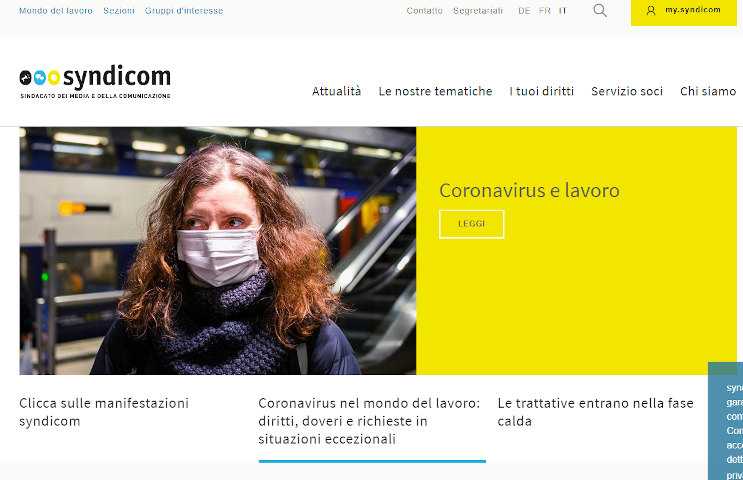Open the search magnifier icon

(600, 10)
